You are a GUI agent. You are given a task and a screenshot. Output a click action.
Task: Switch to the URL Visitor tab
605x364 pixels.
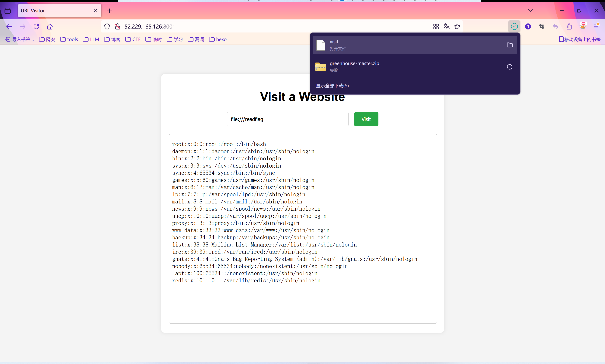(59, 11)
